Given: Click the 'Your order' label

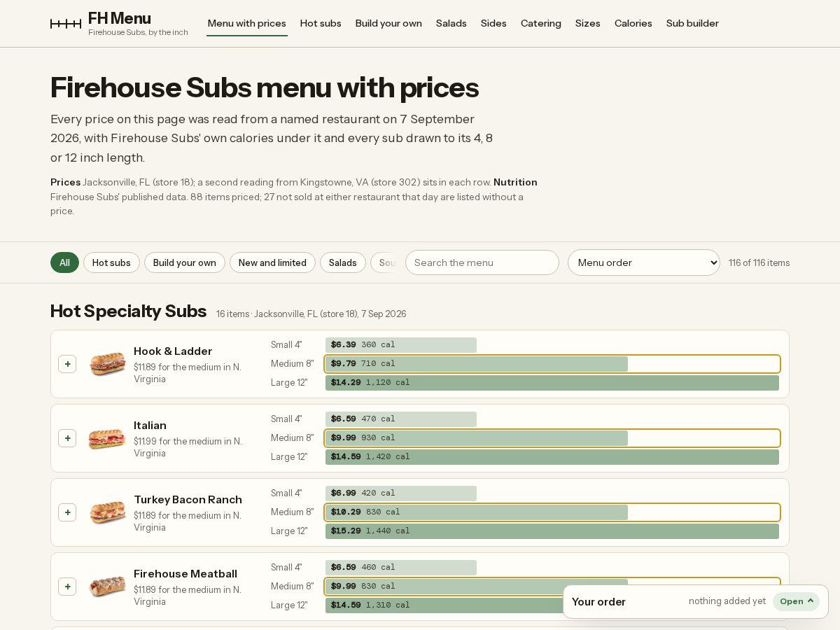Looking at the screenshot, I should tap(598, 602).
